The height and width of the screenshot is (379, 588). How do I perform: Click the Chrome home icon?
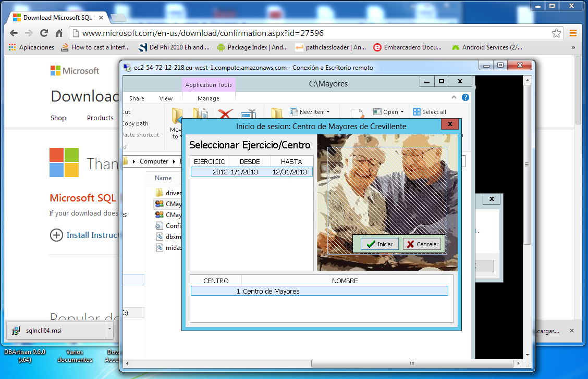[59, 33]
